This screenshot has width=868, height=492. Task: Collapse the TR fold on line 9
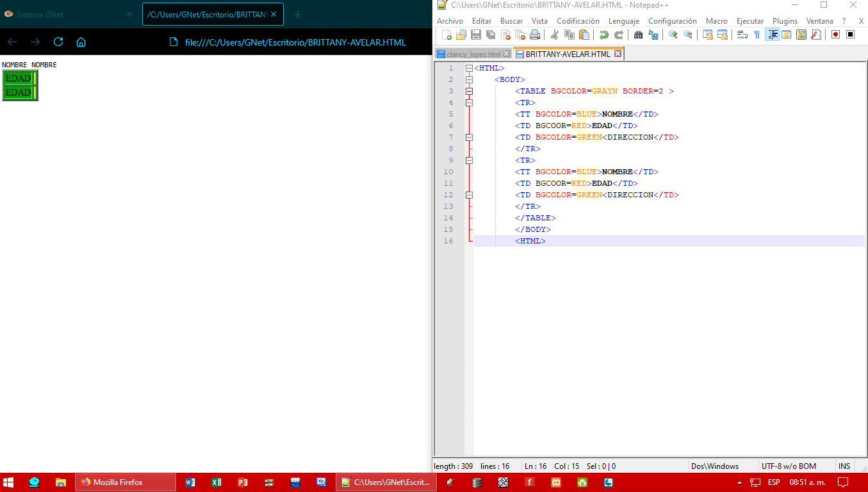click(x=469, y=160)
